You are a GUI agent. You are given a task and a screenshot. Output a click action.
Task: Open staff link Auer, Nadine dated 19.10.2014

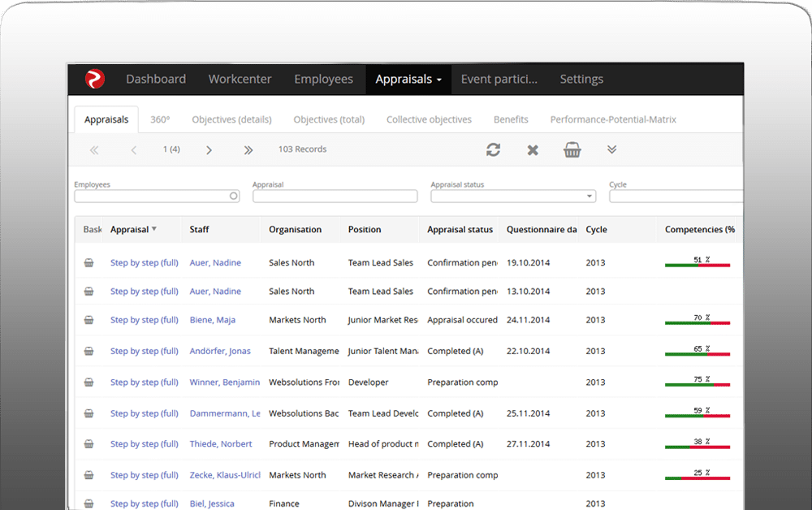(x=215, y=263)
